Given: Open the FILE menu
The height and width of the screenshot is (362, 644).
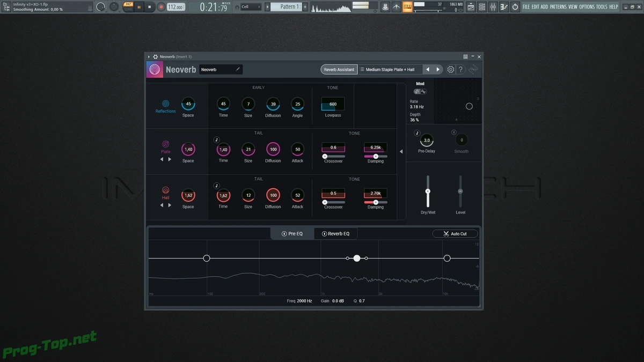Looking at the screenshot, I should click(526, 7).
